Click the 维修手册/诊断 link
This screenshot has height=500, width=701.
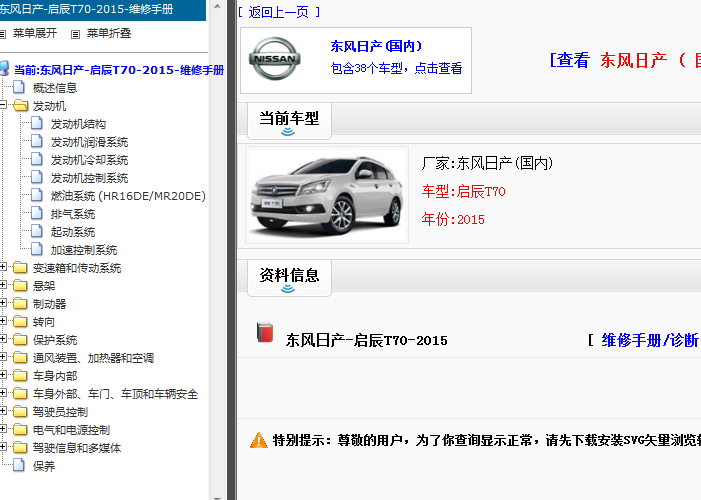pos(650,340)
